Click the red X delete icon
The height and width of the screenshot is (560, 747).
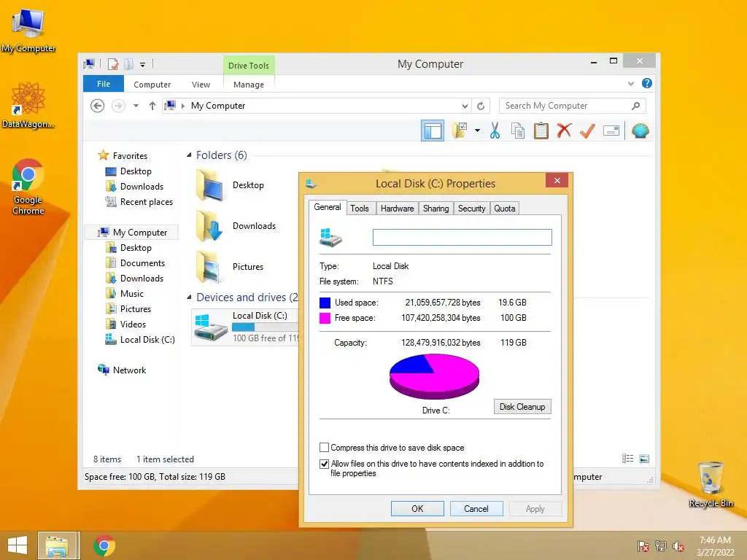[564, 130]
